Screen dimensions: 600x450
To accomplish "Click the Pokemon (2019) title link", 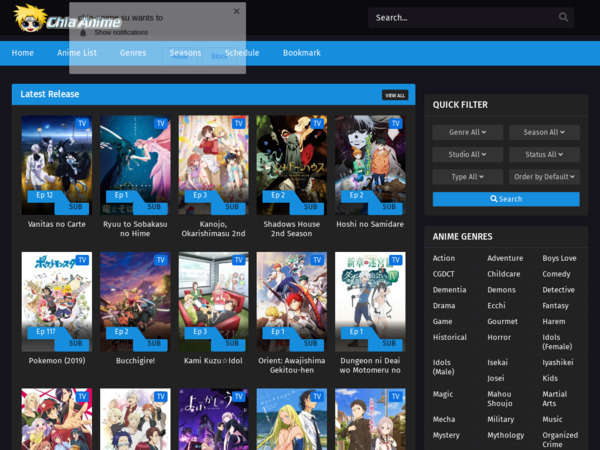I will coord(57,361).
